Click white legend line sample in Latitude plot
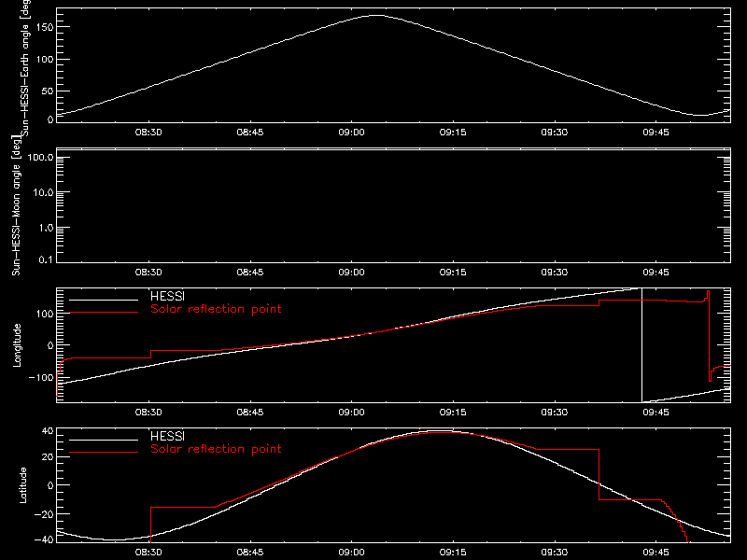The height and width of the screenshot is (560, 747). pyautogui.click(x=104, y=440)
